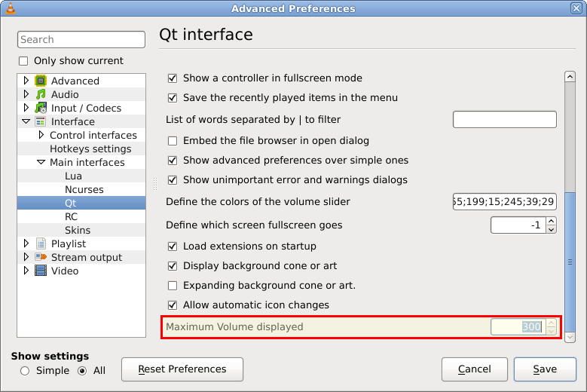
Task: Select Skins in the interfaces tree
Action: click(x=78, y=230)
